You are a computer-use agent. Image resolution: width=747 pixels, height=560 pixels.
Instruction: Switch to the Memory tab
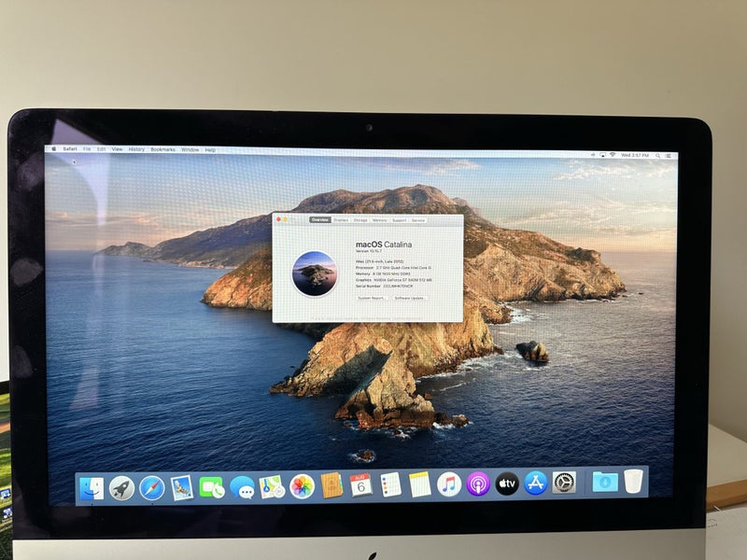(x=380, y=220)
